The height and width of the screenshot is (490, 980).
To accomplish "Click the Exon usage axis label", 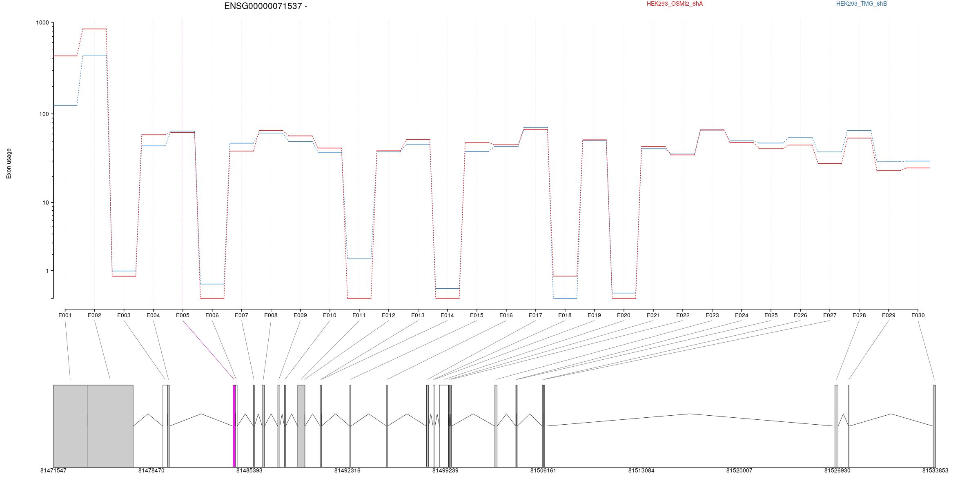I will 9,163.
